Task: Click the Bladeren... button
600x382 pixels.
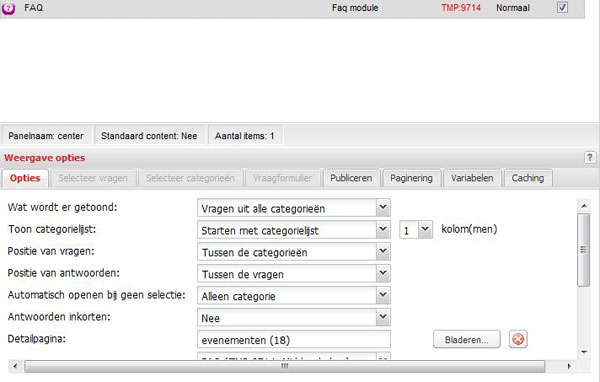Action: pos(466,340)
